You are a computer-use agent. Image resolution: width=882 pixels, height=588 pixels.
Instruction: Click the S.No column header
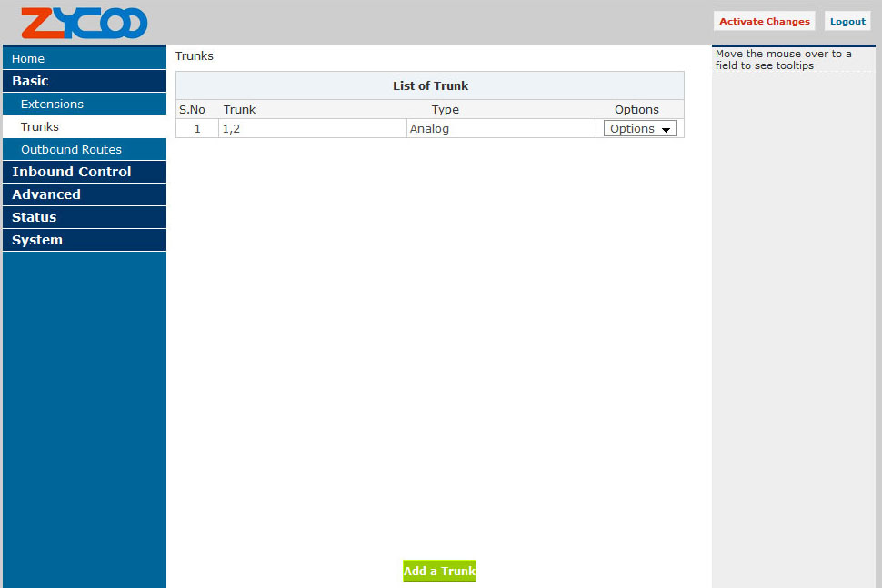click(x=192, y=109)
